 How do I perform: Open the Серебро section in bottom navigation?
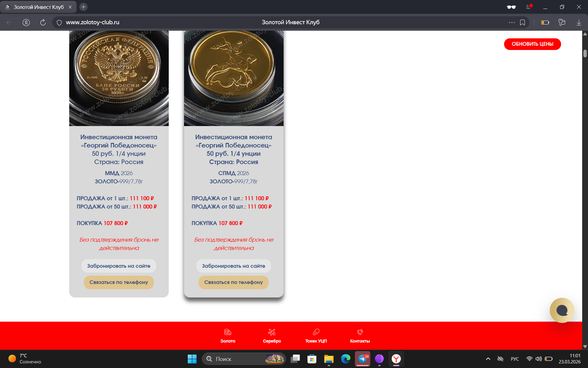click(272, 336)
